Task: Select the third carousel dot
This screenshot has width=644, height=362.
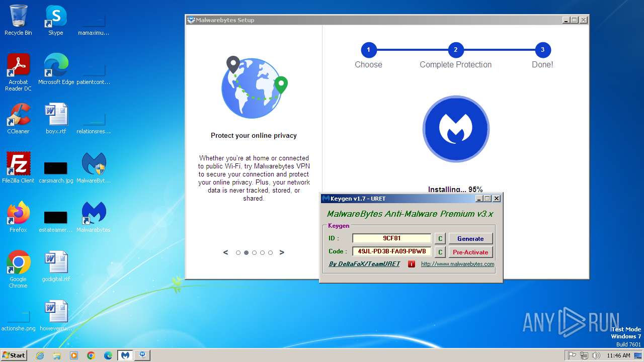Action: pyautogui.click(x=254, y=253)
